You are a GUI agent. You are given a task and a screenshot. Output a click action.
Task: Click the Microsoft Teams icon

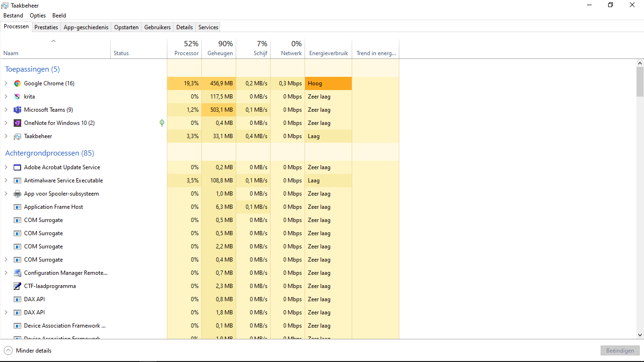coord(17,110)
